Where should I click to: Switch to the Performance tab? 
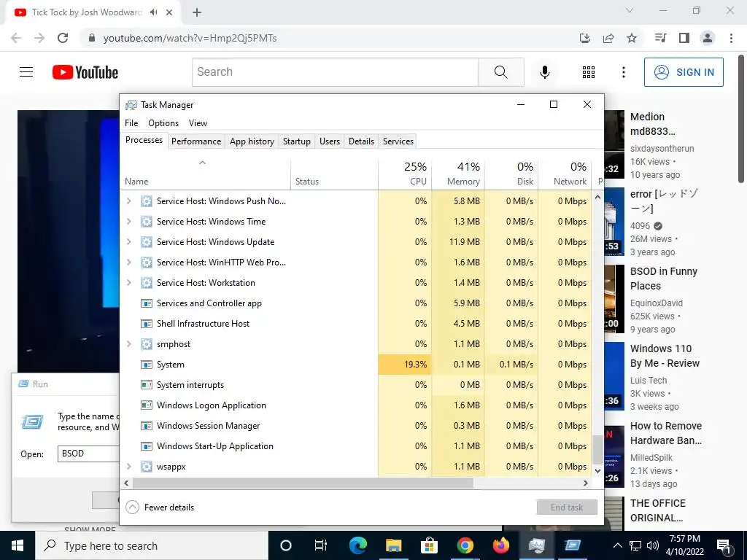196,141
